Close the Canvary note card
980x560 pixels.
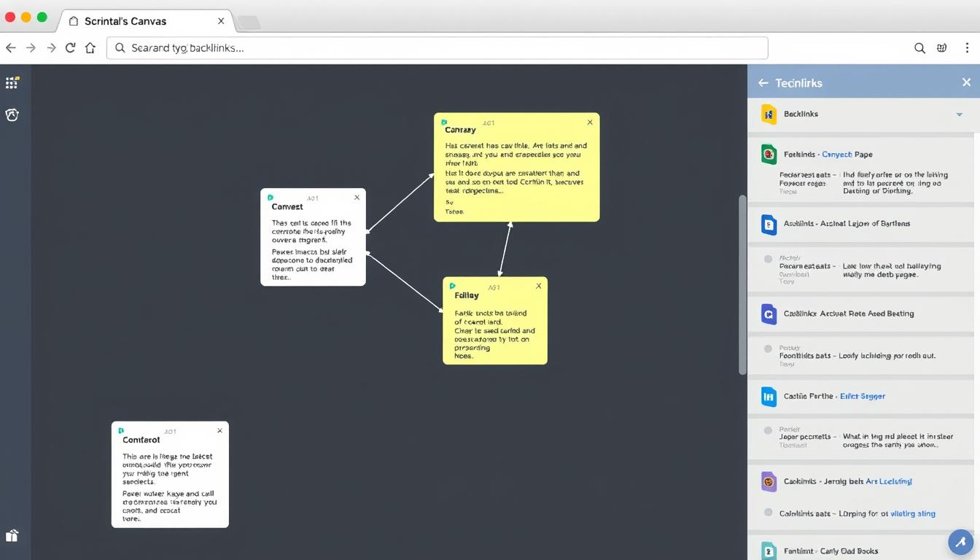tap(590, 122)
